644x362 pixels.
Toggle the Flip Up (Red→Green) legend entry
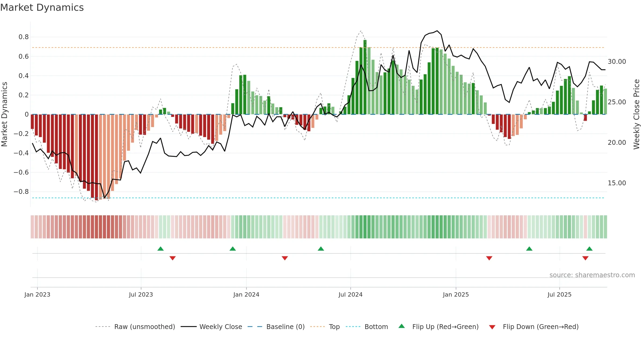[438, 327]
